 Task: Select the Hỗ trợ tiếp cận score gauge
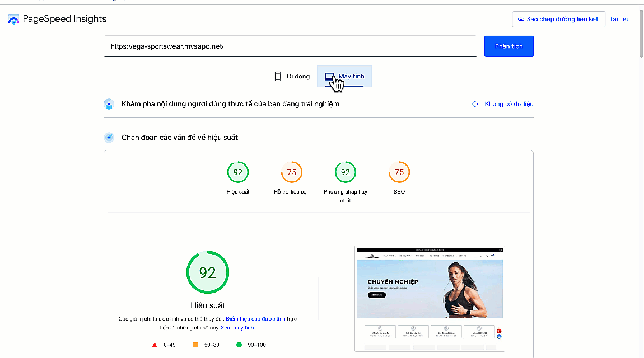click(291, 172)
